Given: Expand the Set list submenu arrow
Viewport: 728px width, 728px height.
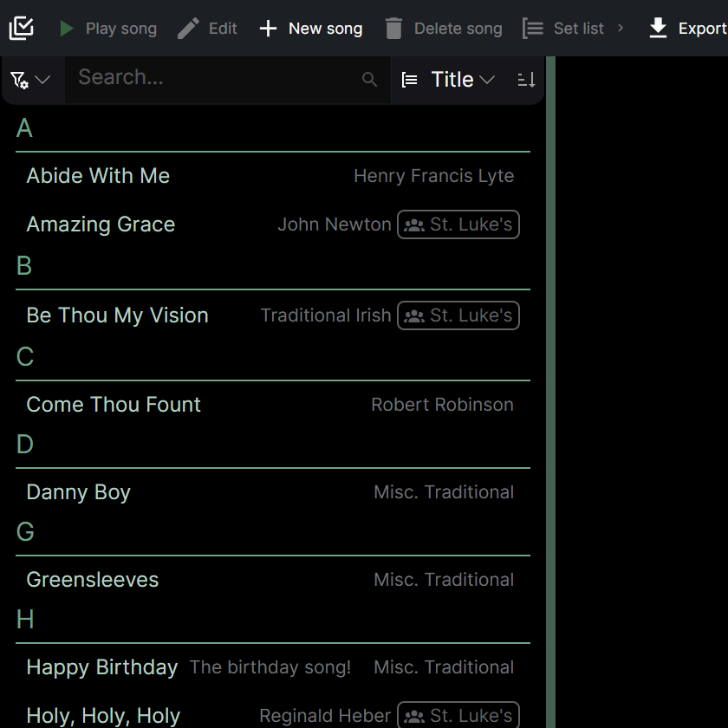Looking at the screenshot, I should [621, 29].
